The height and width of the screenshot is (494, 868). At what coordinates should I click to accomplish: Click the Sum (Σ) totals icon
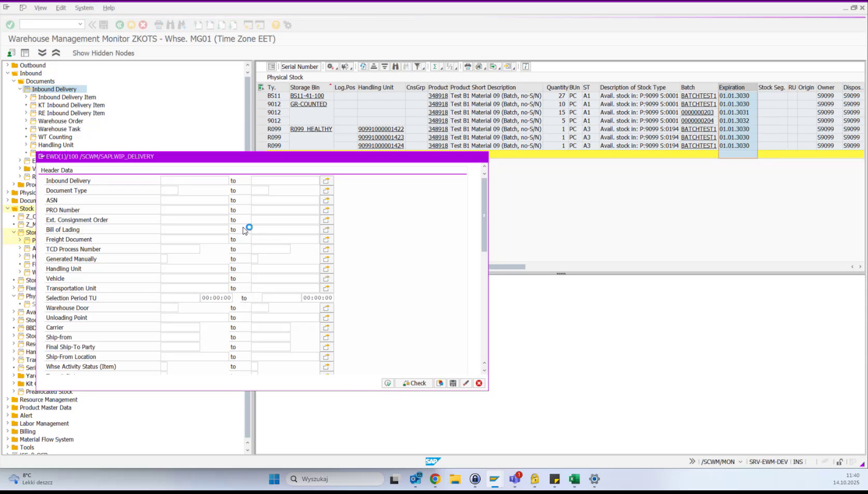click(436, 66)
